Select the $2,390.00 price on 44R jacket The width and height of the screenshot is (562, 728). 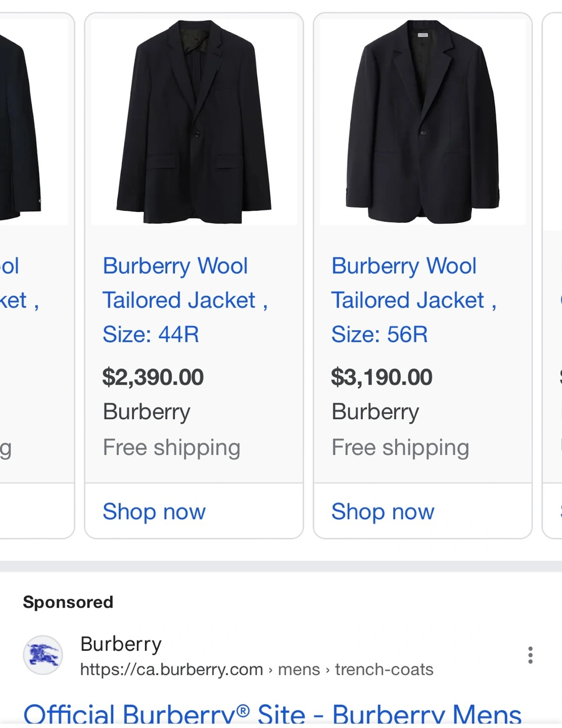pyautogui.click(x=153, y=377)
